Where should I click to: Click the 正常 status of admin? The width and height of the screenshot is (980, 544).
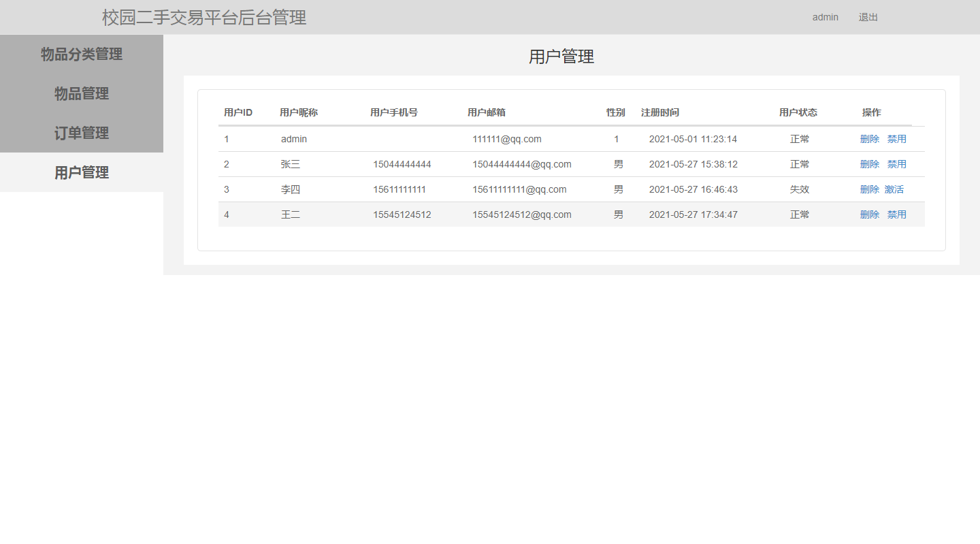point(800,139)
